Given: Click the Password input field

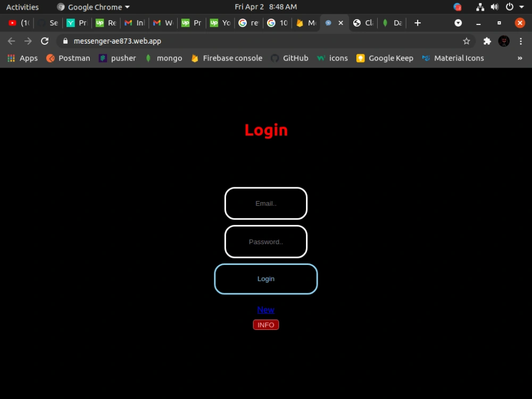Looking at the screenshot, I should [265, 242].
